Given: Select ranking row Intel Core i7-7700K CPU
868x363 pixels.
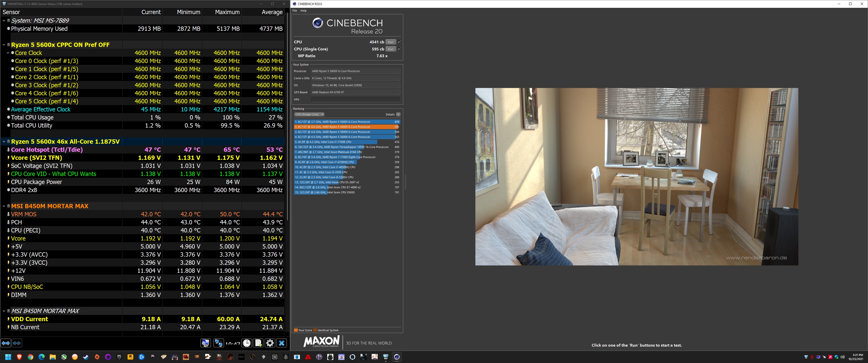Looking at the screenshot, I should [347, 142].
